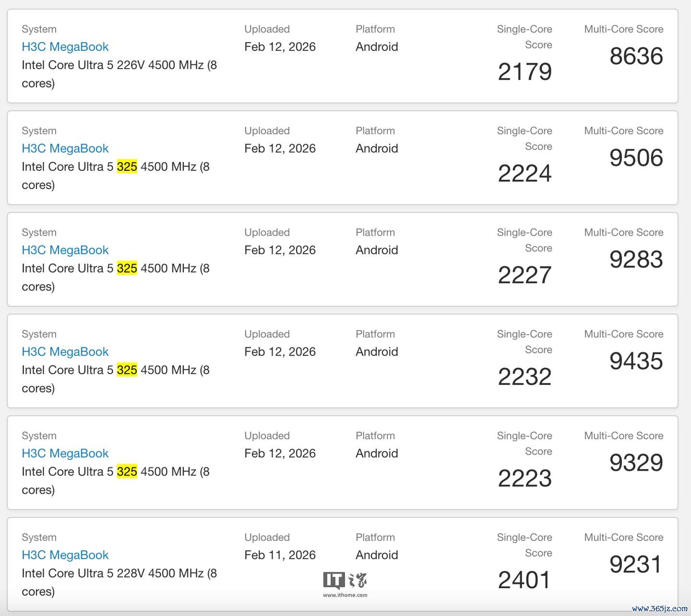Click the multi-core score 9506
The image size is (691, 616).
(x=636, y=158)
